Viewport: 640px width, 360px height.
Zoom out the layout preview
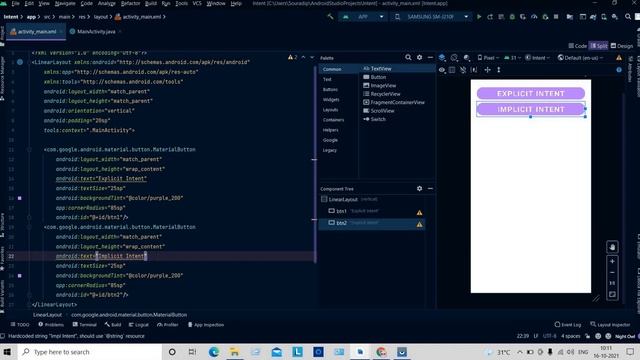pyautogui.click(x=612, y=272)
